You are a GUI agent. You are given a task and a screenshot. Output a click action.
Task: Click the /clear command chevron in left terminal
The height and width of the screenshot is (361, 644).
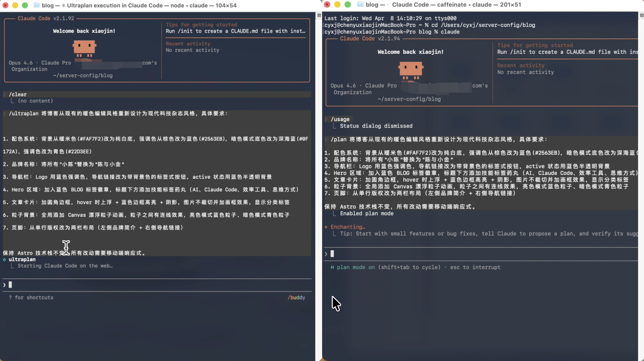coord(4,94)
